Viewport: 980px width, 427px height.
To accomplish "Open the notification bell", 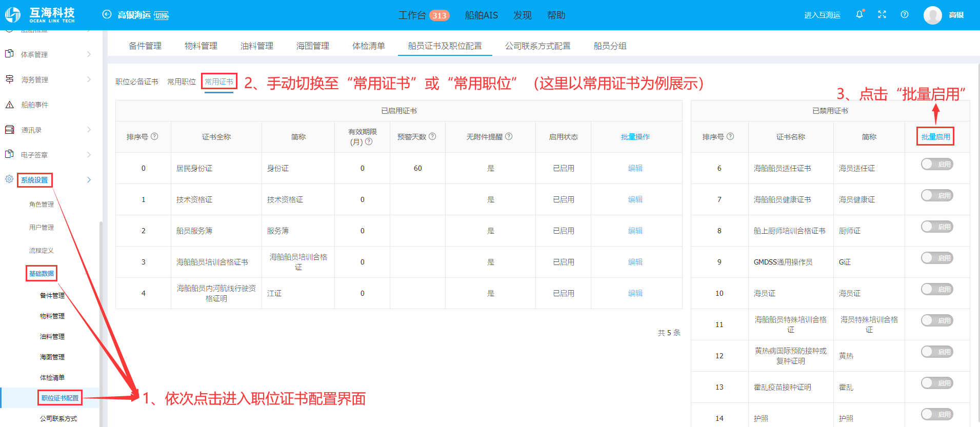I will [859, 14].
